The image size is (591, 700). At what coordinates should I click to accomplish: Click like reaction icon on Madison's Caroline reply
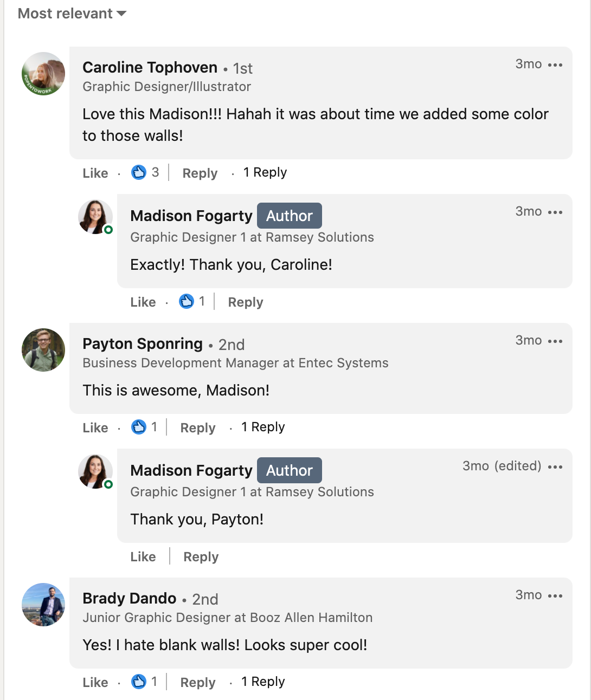187,301
